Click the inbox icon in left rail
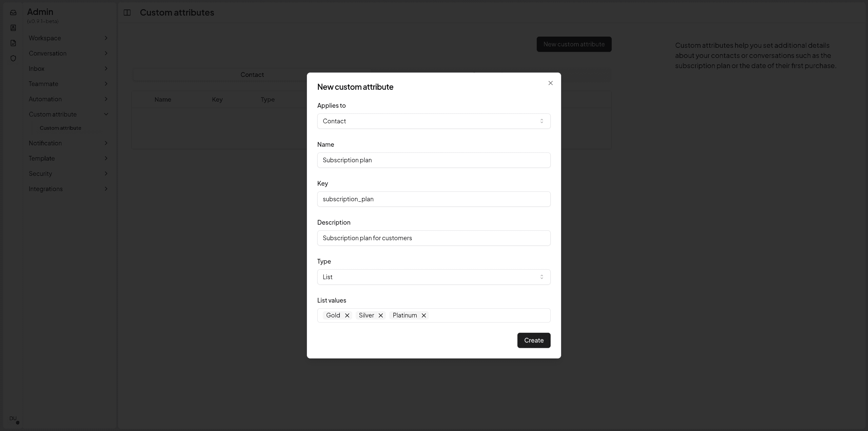This screenshot has height=431, width=868. click(13, 13)
